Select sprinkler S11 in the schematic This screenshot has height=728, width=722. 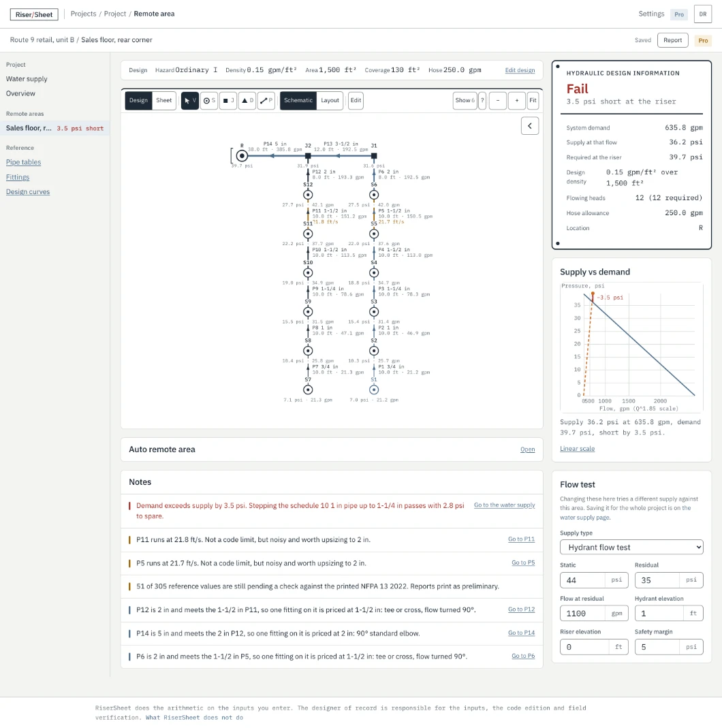click(308, 234)
